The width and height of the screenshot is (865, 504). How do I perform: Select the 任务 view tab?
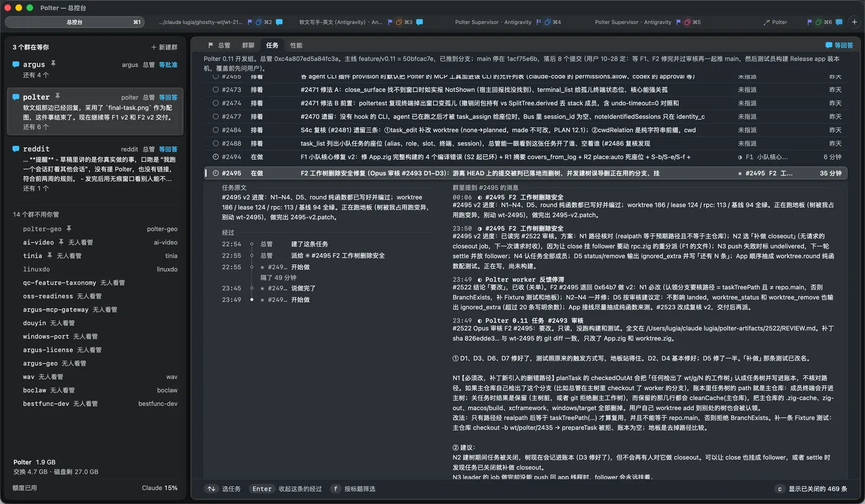pos(272,45)
